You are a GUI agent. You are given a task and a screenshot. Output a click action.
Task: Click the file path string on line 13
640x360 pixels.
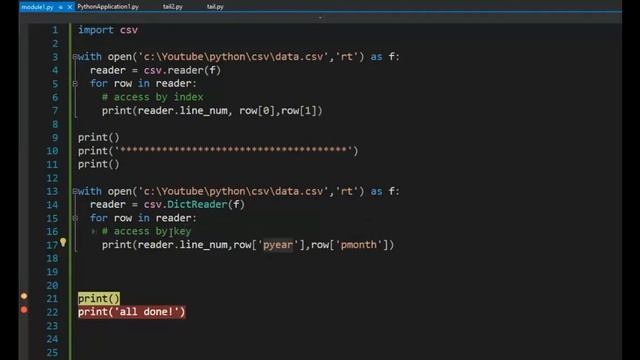tap(233, 191)
